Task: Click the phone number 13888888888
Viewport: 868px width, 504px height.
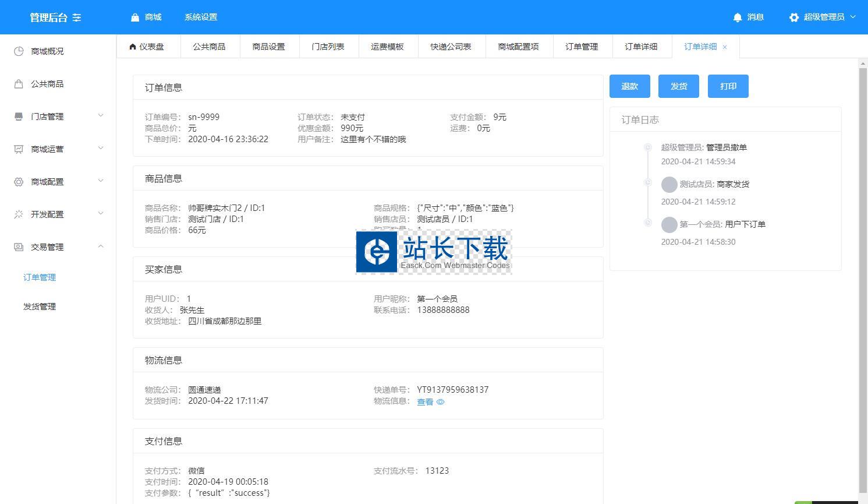Action: coord(443,310)
